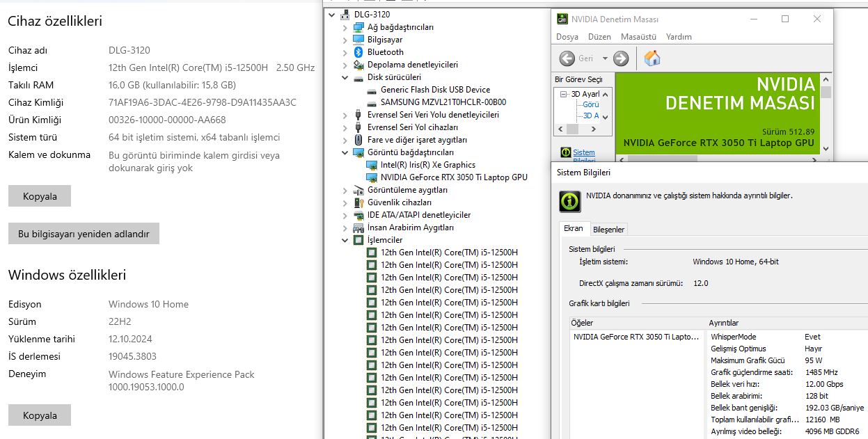Open the Geri history dropdown arrow
868x439 pixels.
click(605, 58)
